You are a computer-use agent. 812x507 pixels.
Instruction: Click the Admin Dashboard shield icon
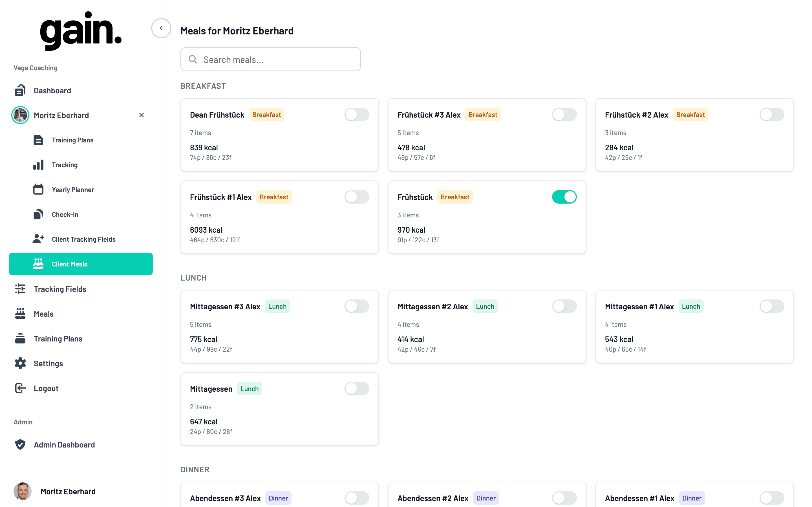(20, 445)
